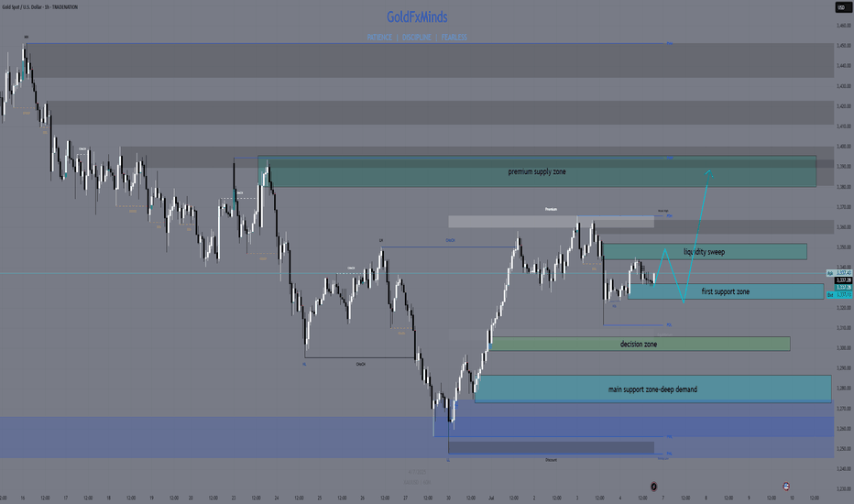Viewport: 854px width, 504px height.
Task: Click date '10' on the time axis
Action: point(792,498)
